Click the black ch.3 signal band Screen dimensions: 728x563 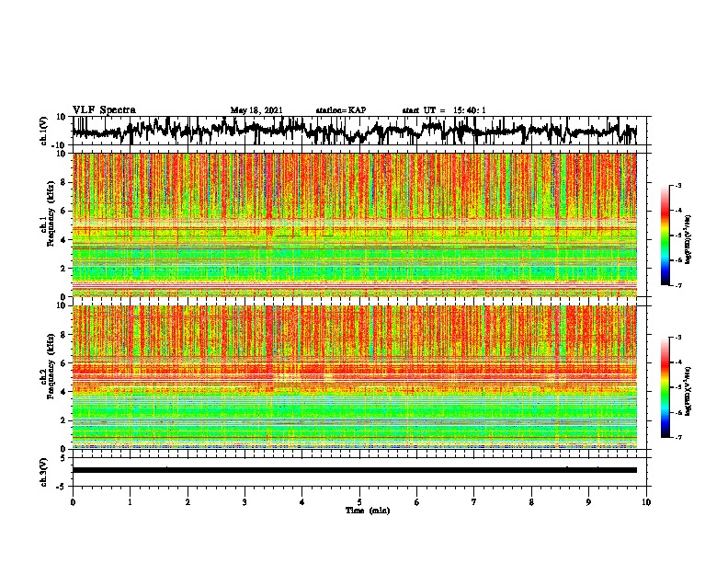[354, 470]
